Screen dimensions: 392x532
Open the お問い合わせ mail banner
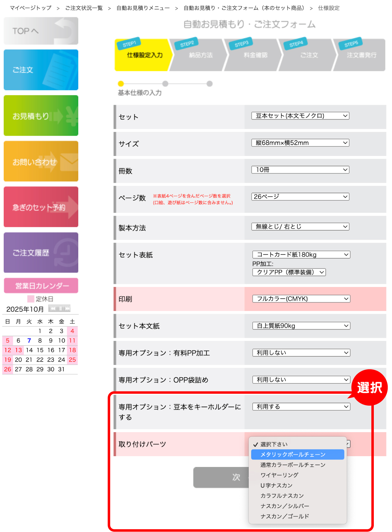(x=41, y=161)
